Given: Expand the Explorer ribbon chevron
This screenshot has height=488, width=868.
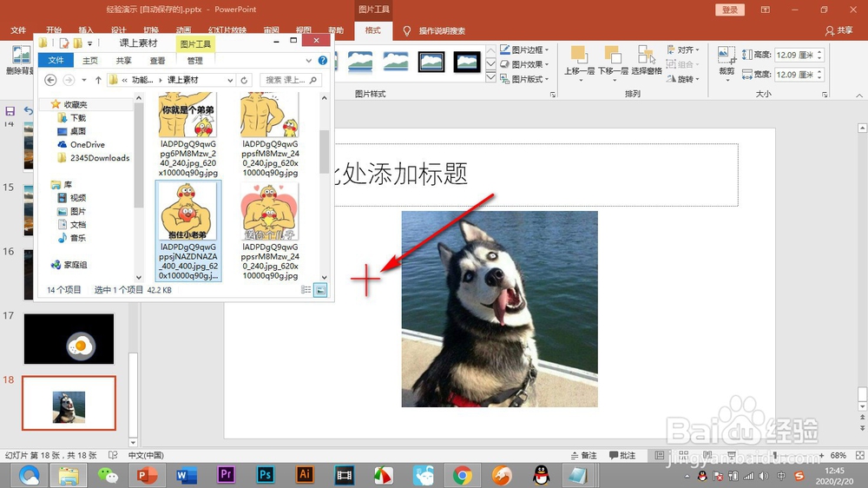Looking at the screenshot, I should [x=308, y=61].
